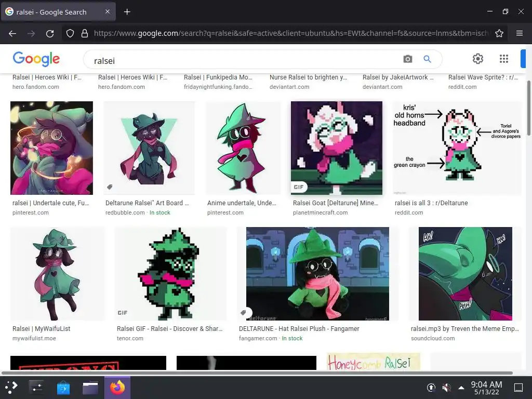532x399 pixels.
Task: Open the tenor Ralsei GIF pixel thumbnail
Action: 170,273
